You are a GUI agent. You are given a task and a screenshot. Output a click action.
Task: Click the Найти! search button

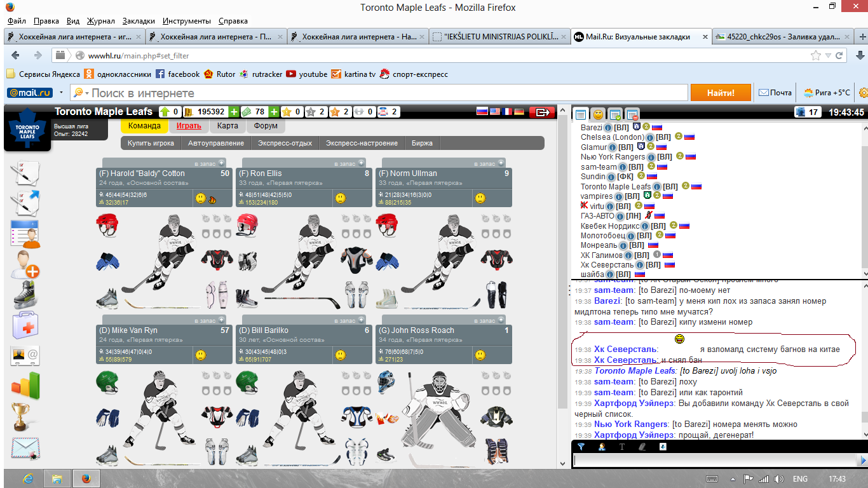click(721, 93)
